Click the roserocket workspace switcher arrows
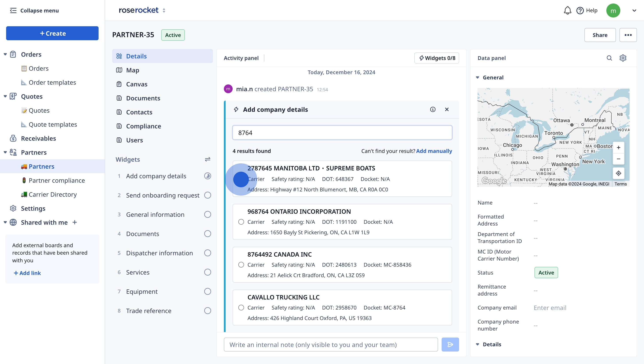 [x=164, y=10]
